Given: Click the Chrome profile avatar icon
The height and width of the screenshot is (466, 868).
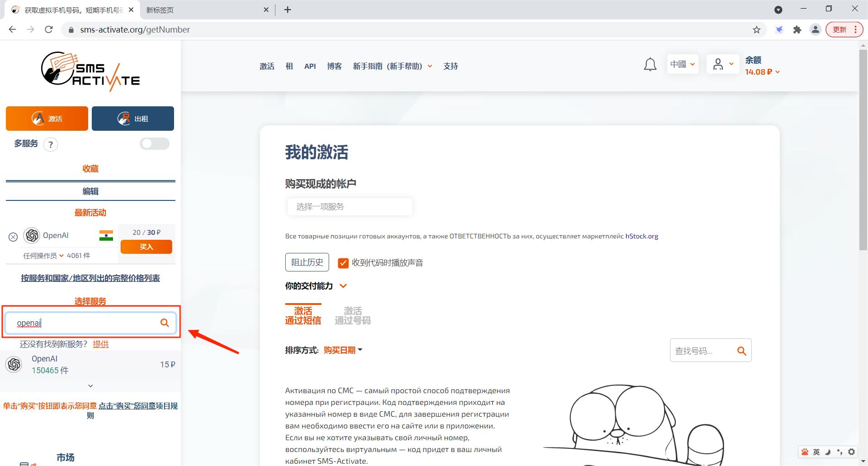Looking at the screenshot, I should (815, 30).
